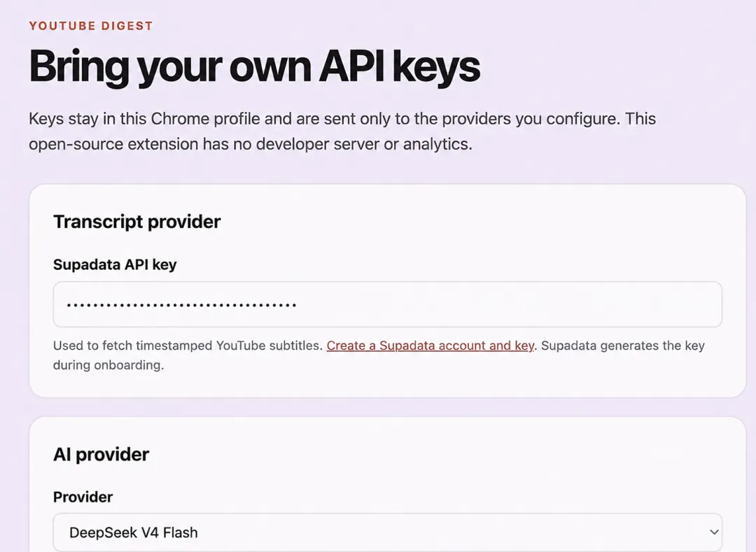Click the YOUTUBE DIGEST header label
The width and height of the screenshot is (756, 552).
(x=90, y=26)
